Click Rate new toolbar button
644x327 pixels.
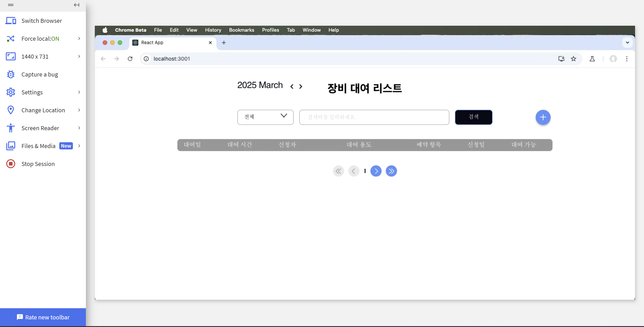pos(43,317)
